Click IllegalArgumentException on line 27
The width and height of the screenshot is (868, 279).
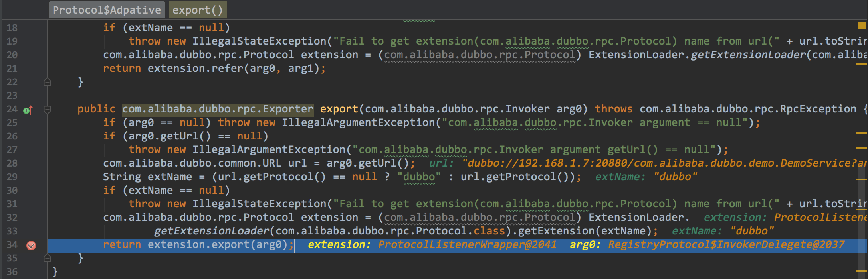[x=269, y=150]
